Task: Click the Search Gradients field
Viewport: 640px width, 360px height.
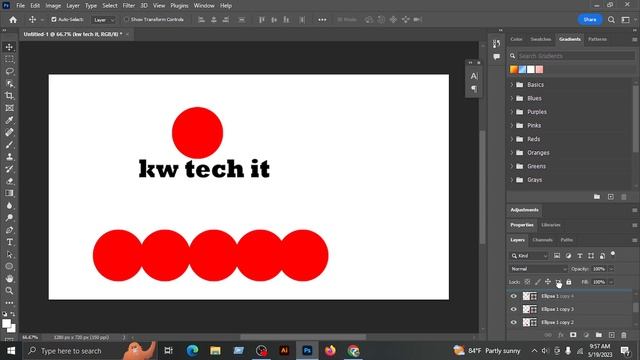Action: pos(575,56)
